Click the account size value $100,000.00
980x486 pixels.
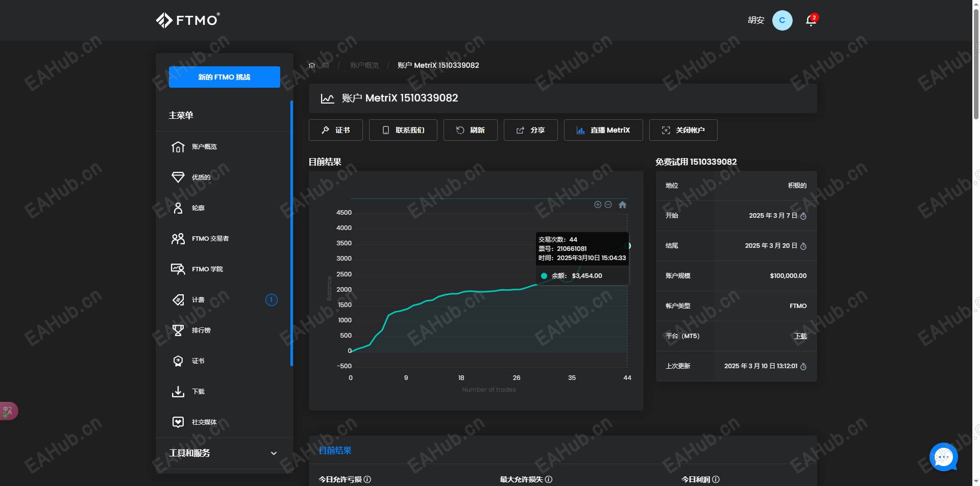pos(788,276)
